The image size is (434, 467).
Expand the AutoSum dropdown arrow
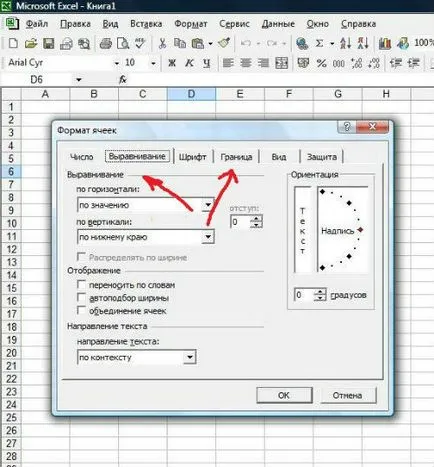point(332,43)
